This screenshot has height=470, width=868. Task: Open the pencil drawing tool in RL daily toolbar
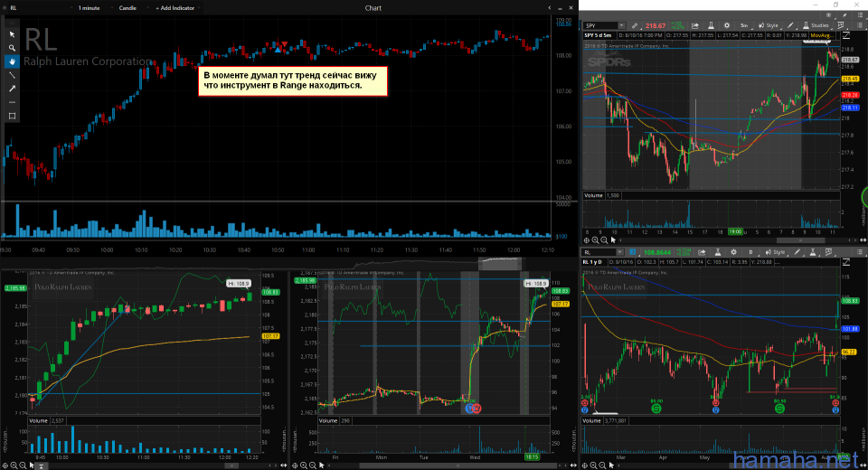click(797, 252)
